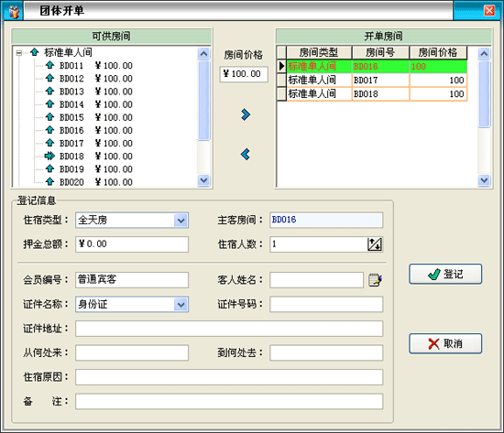Image resolution: width=504 pixels, height=433 pixels.
Task: Click the right arrow to add room
Action: click(x=246, y=114)
